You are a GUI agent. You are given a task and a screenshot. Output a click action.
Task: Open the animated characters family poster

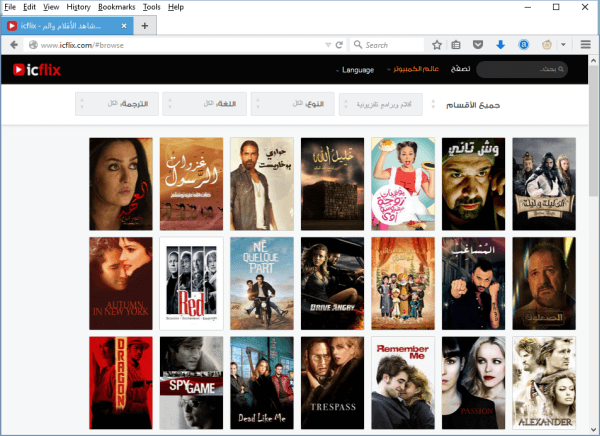coord(403,283)
